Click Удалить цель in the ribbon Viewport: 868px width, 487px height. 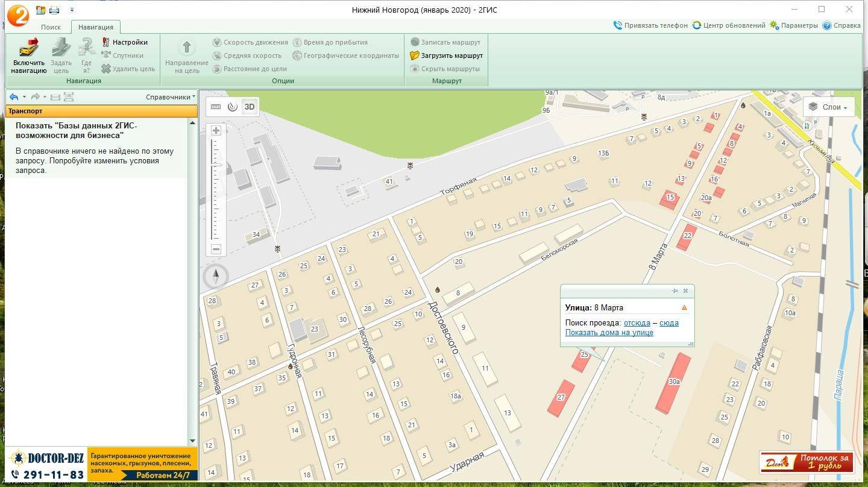(x=128, y=69)
